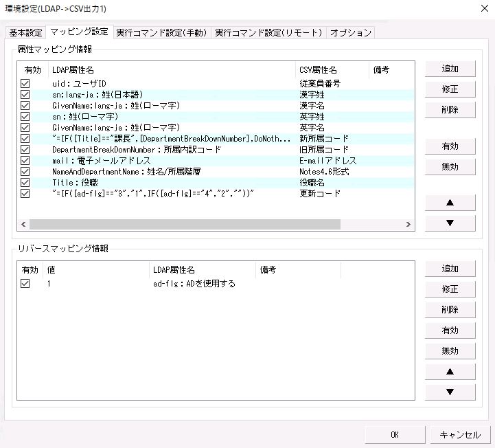The height and width of the screenshot is (448, 495).
Task: Open the オプション tab
Action: pyautogui.click(x=350, y=32)
